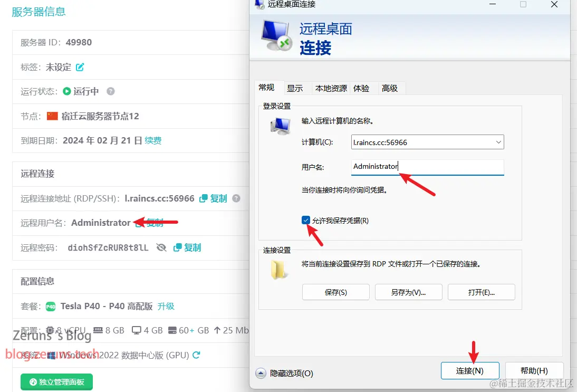Click copy icon for remote password
The height and width of the screenshot is (392, 577).
pyautogui.click(x=177, y=247)
